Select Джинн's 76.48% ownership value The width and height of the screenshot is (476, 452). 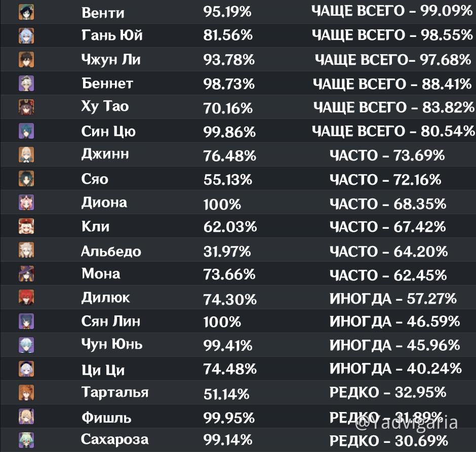[x=229, y=156]
